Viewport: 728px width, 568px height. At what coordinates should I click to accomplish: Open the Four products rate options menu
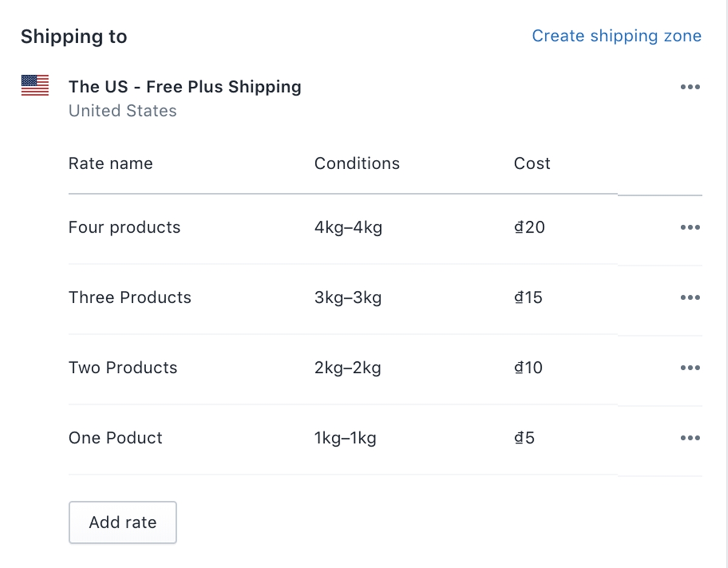coord(690,227)
